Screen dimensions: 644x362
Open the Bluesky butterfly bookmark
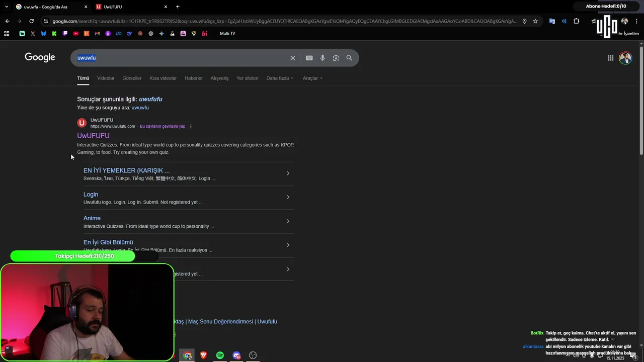point(43,34)
